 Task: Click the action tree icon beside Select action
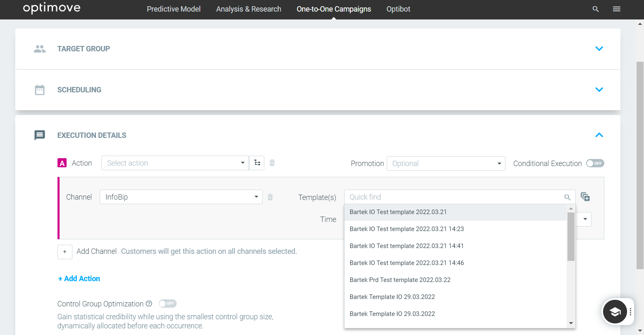coord(257,163)
